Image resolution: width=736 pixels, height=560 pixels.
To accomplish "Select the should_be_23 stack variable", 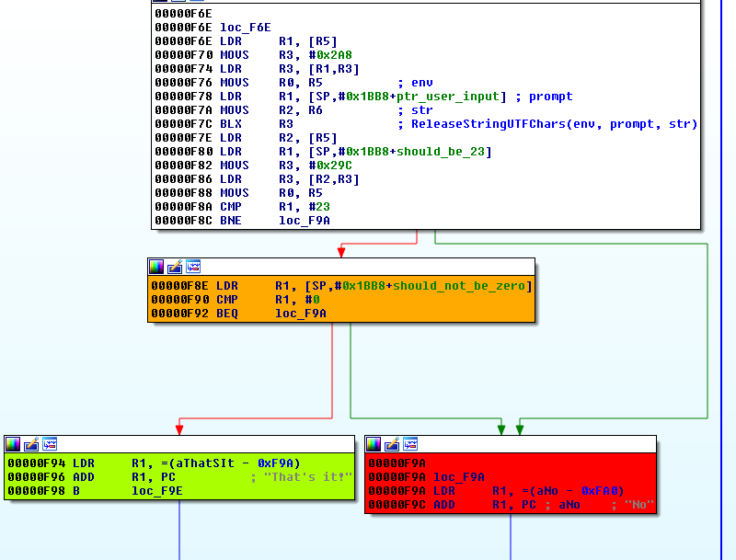I will coord(443,152).
